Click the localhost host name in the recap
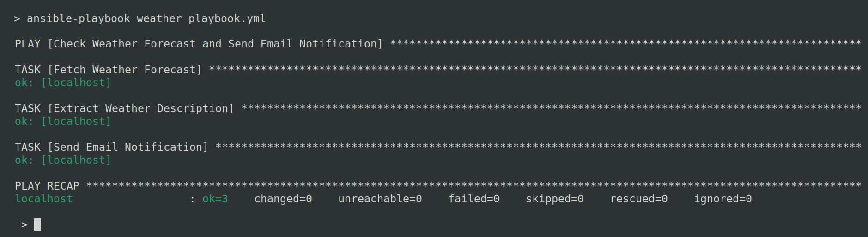This screenshot has width=868, height=237. (x=44, y=199)
